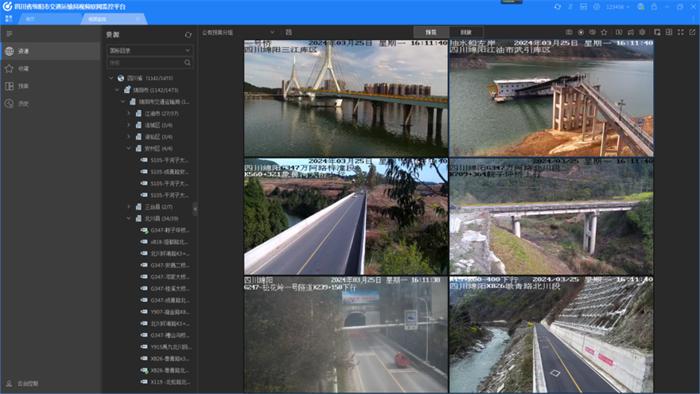Lock the client with padlock icon
Viewport: 700px width, 394px height.
click(x=654, y=7)
